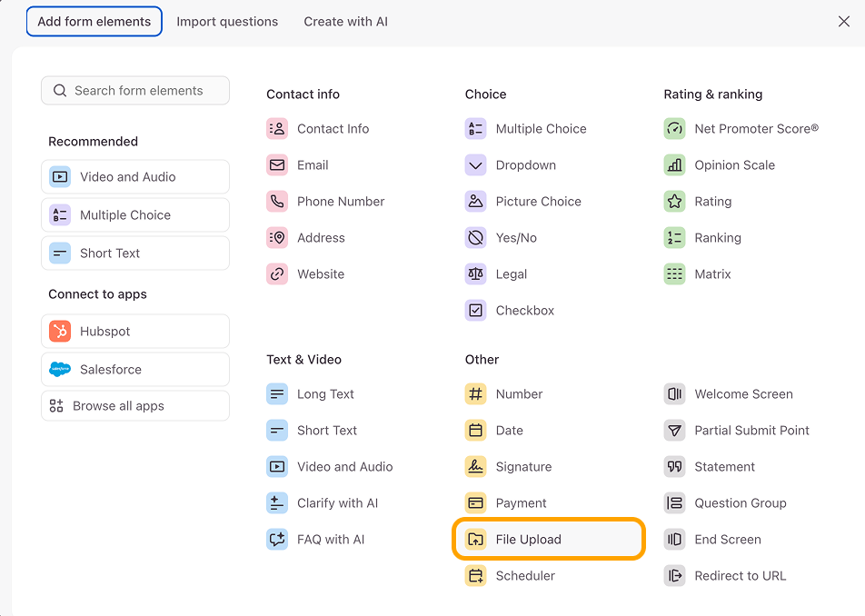Add the recommended Video and Audio element

pos(135,176)
